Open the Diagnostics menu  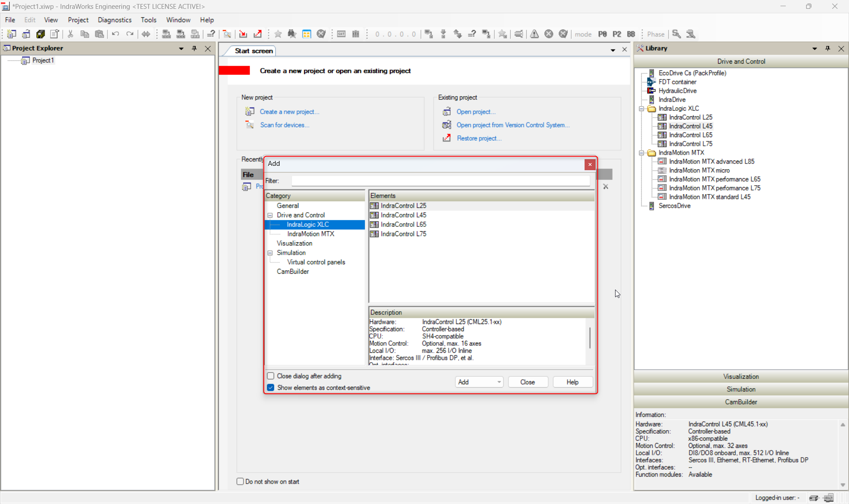(114, 20)
